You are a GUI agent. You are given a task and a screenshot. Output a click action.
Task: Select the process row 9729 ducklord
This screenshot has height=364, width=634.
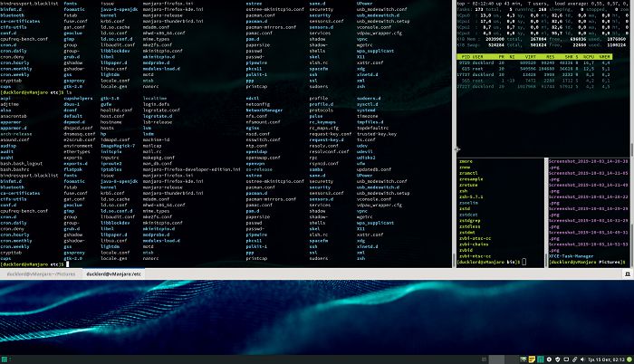tap(534, 62)
